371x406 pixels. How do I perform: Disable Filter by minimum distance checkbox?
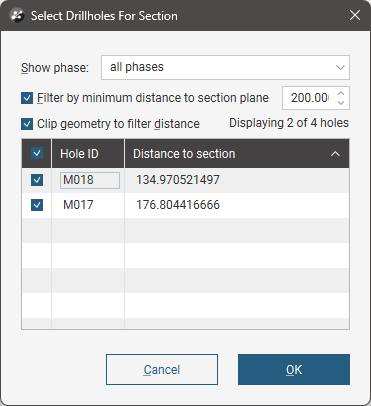pyautogui.click(x=27, y=98)
